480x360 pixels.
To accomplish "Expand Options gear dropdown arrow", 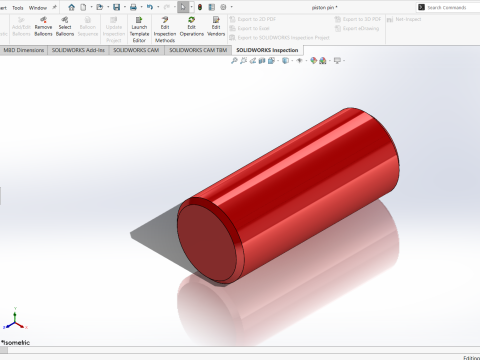I will (231, 7).
